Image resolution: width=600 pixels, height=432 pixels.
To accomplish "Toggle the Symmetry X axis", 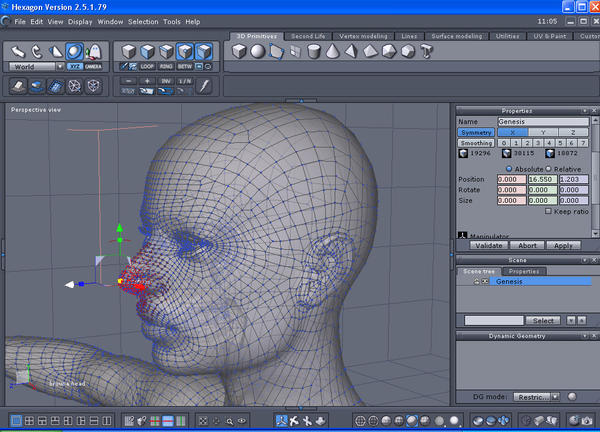I will pyautogui.click(x=512, y=132).
